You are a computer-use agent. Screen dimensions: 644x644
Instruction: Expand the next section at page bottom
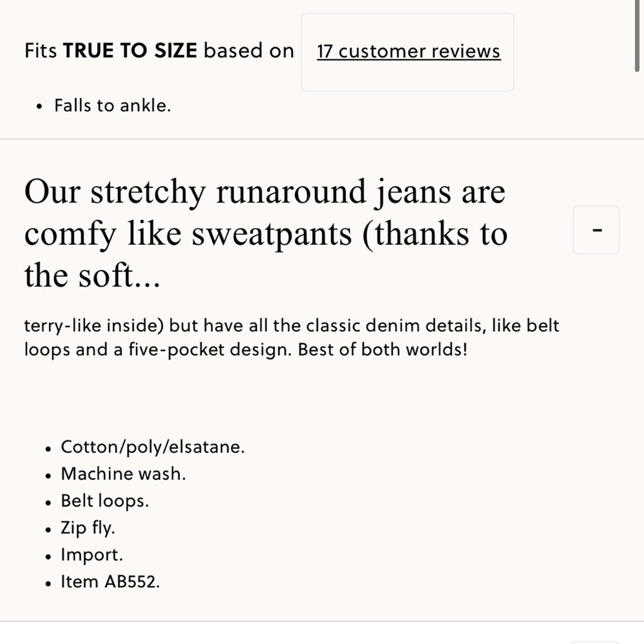pyautogui.click(x=596, y=642)
